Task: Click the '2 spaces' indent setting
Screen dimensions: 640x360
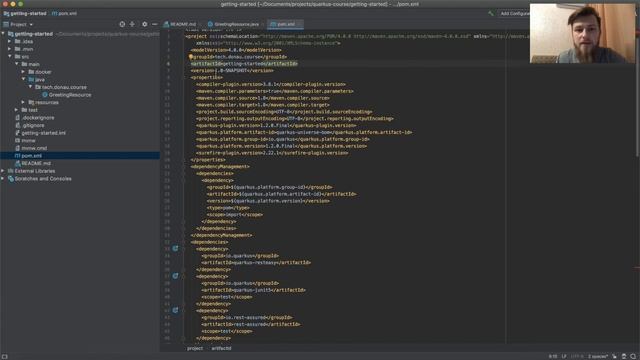Action: click(598, 356)
